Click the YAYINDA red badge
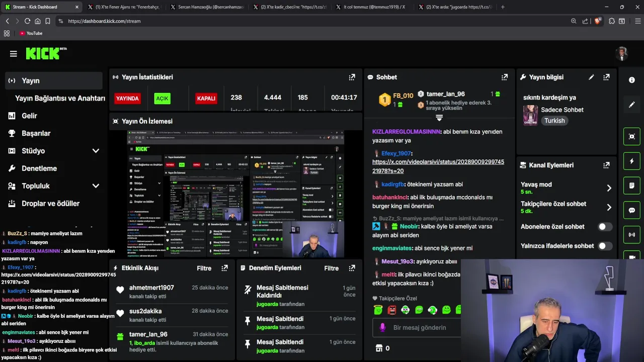 tap(127, 99)
